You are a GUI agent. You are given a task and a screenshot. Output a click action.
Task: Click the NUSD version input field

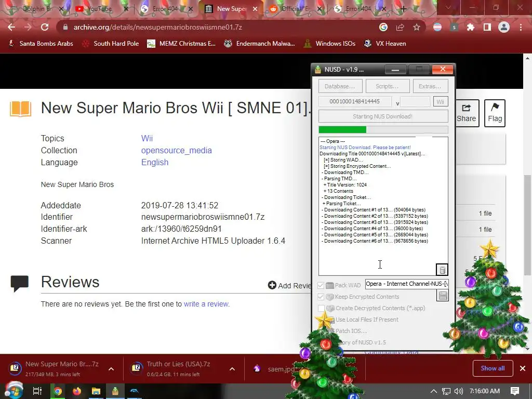[x=415, y=101]
